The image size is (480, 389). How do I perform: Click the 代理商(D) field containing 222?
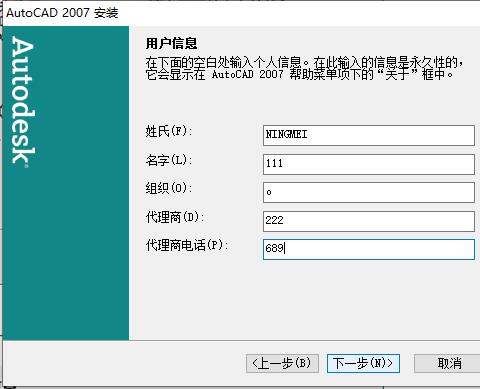pyautogui.click(x=369, y=221)
